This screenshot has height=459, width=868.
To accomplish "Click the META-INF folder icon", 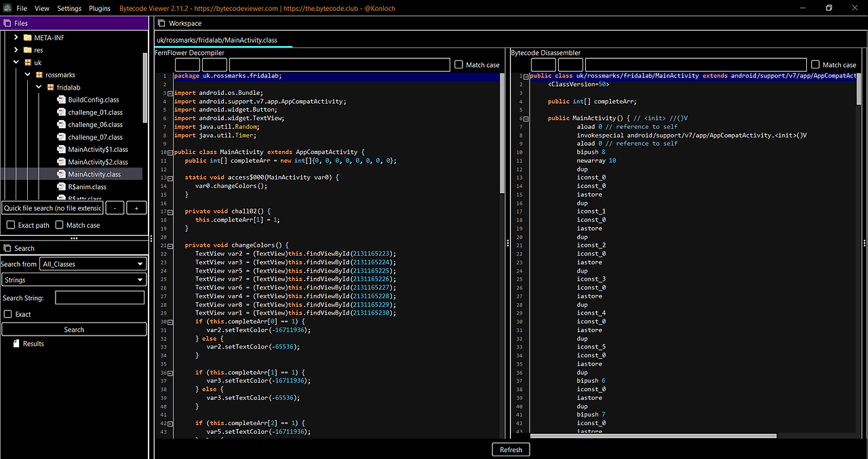I will coord(28,38).
